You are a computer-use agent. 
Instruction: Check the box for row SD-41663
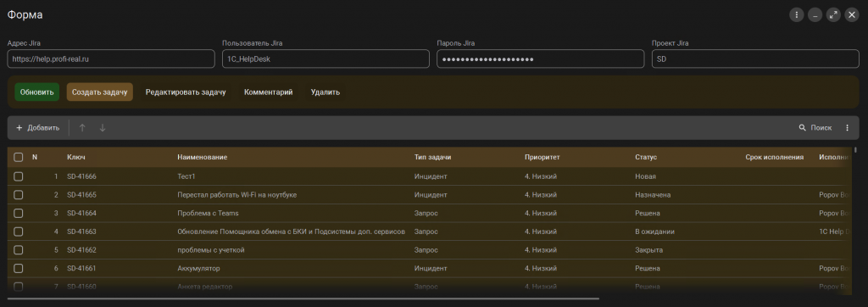click(19, 232)
